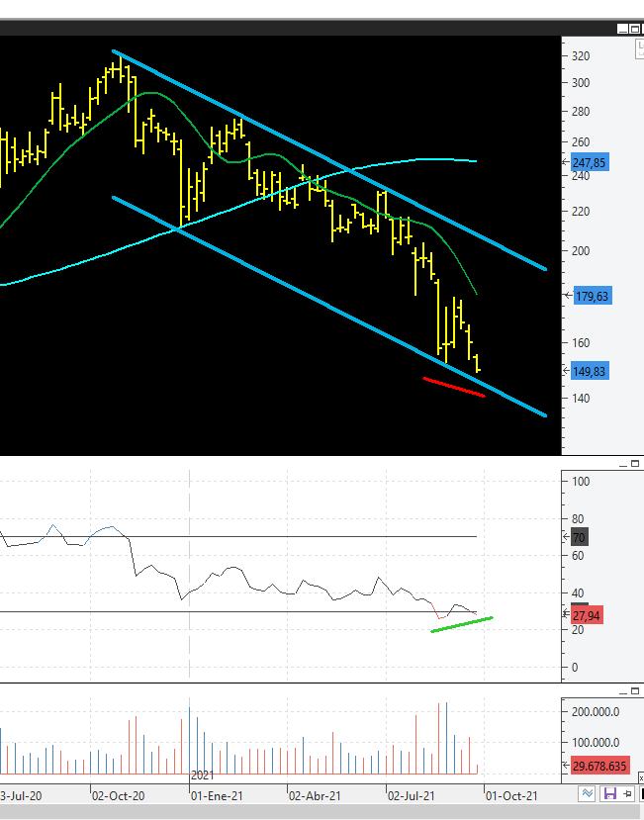Click the 179,63 price label
Image resolution: width=644 pixels, height=820 pixels.
(x=592, y=296)
